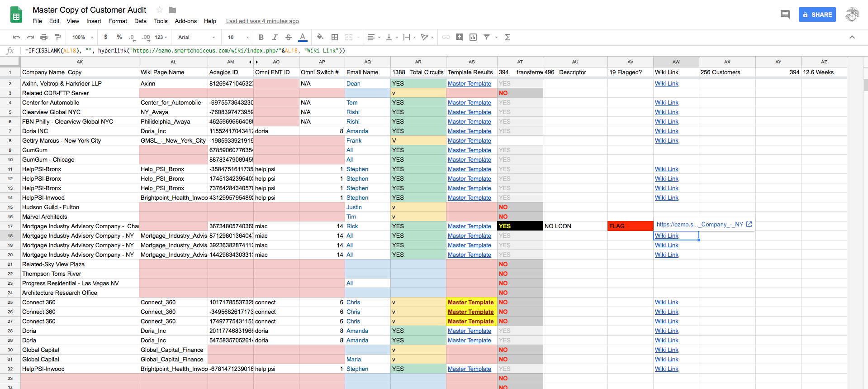This screenshot has height=389, width=868.
Task: Open the account avatar menu
Action: tap(852, 14)
